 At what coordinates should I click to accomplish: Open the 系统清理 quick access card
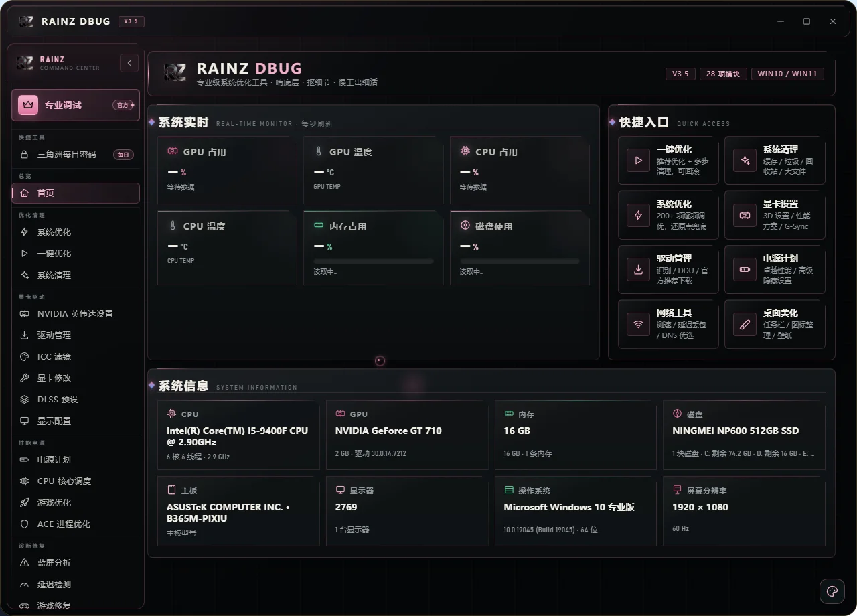pyautogui.click(x=775, y=160)
